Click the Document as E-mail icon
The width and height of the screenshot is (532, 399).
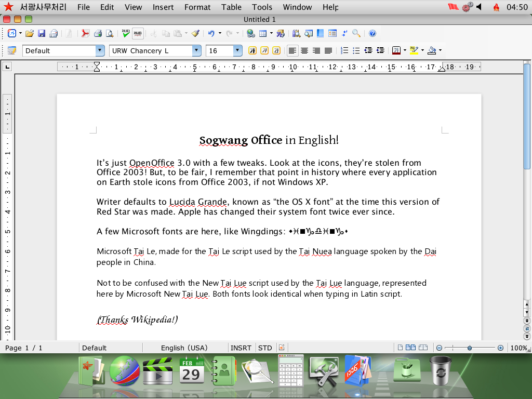pos(54,33)
